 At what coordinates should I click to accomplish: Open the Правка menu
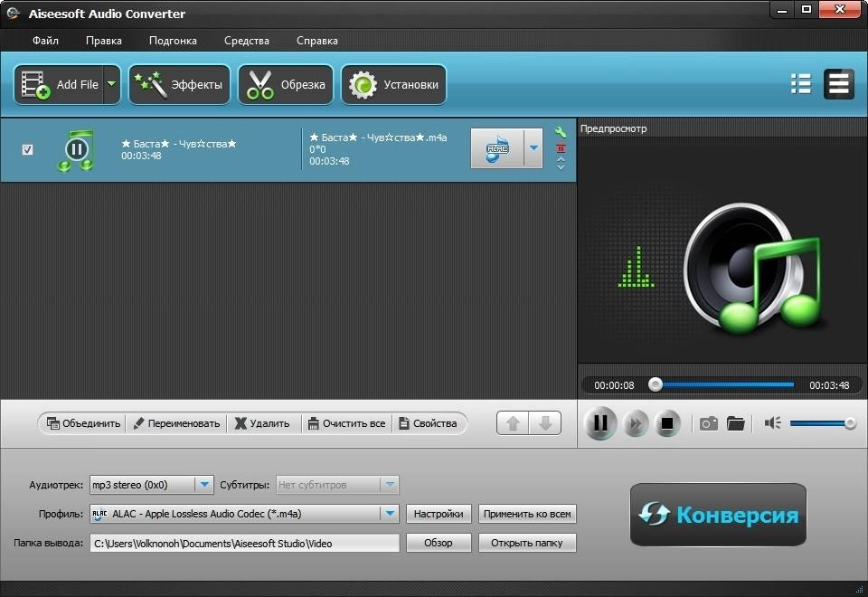pyautogui.click(x=103, y=41)
